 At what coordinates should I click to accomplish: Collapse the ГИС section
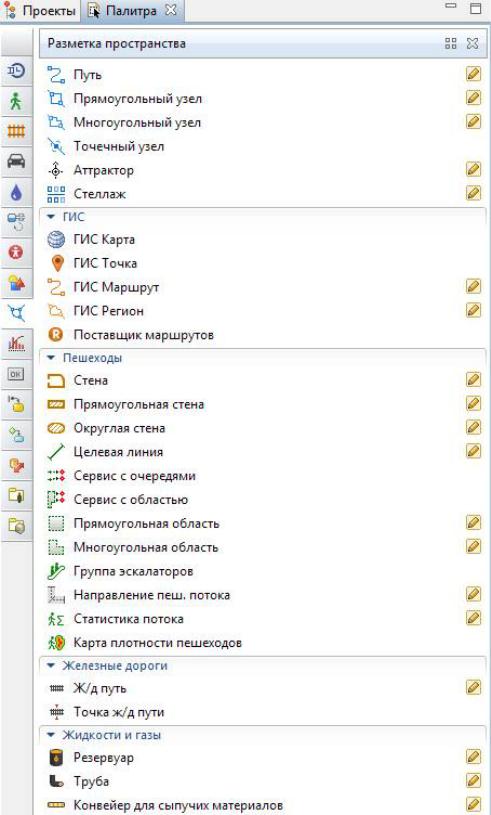coord(51,217)
